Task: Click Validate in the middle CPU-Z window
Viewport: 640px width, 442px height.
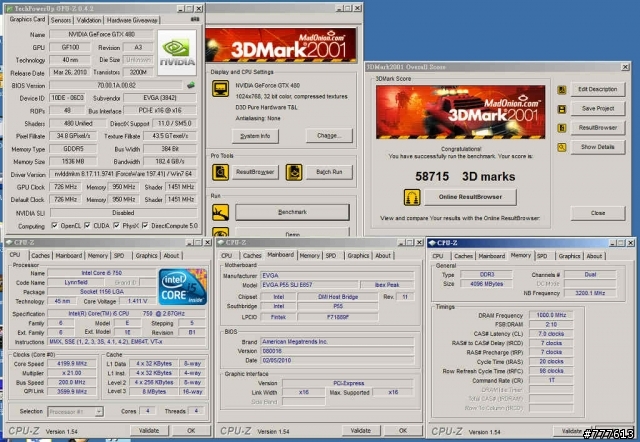Action: point(361,431)
